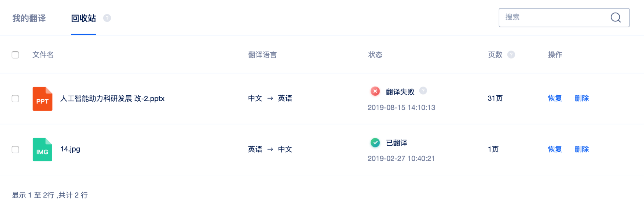Image resolution: width=644 pixels, height=216 pixels.
Task: Click the search magnifier icon
Action: pyautogui.click(x=616, y=18)
